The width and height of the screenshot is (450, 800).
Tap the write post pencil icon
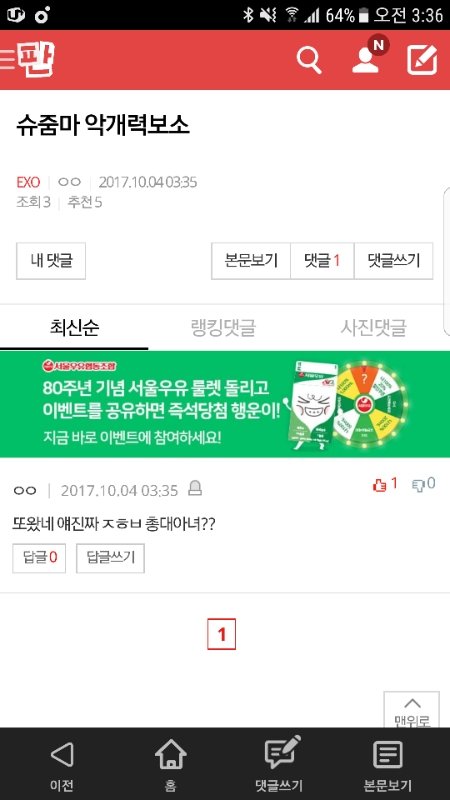point(422,60)
